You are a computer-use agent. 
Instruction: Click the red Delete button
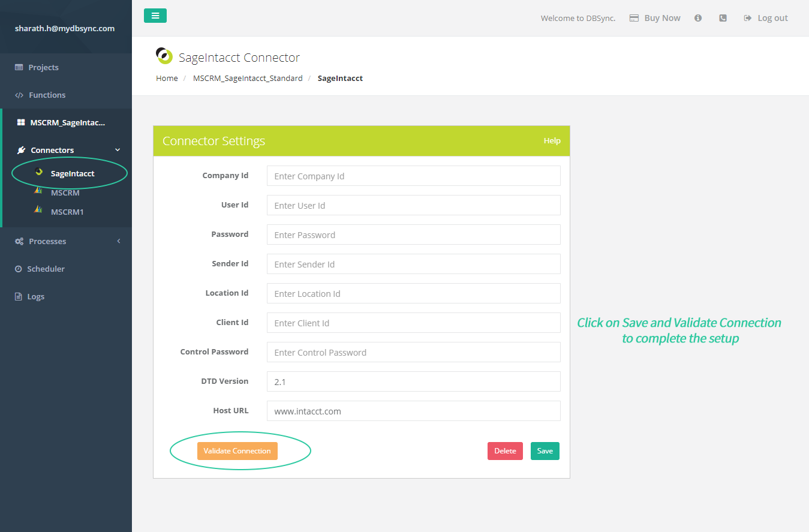pos(505,451)
